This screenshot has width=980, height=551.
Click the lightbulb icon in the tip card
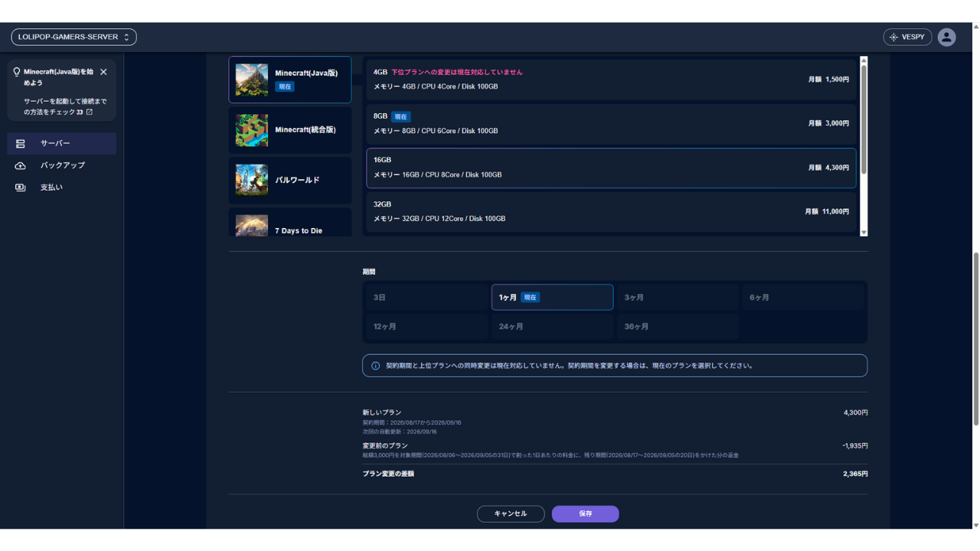click(x=17, y=72)
